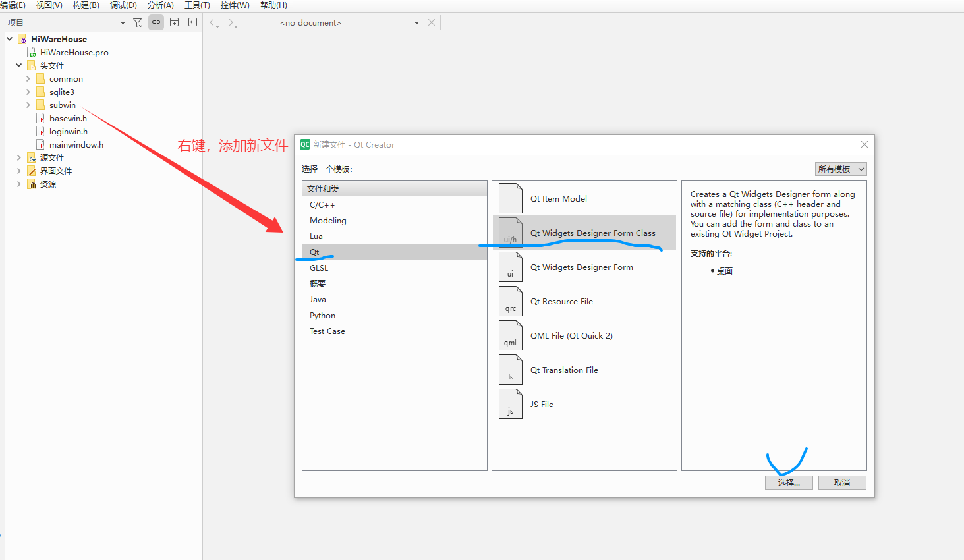Select 概要 in the category list
Image resolution: width=964 pixels, height=560 pixels.
[395, 284]
